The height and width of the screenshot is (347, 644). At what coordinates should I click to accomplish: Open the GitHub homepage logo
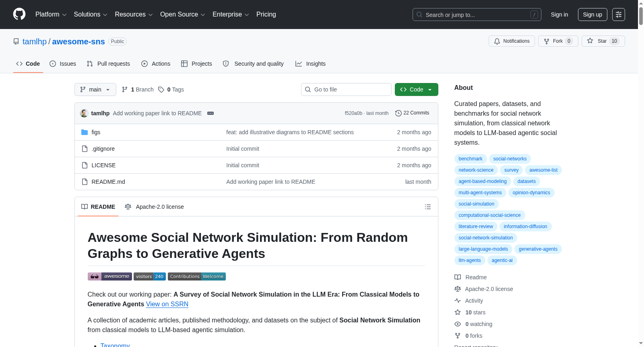pyautogui.click(x=19, y=15)
